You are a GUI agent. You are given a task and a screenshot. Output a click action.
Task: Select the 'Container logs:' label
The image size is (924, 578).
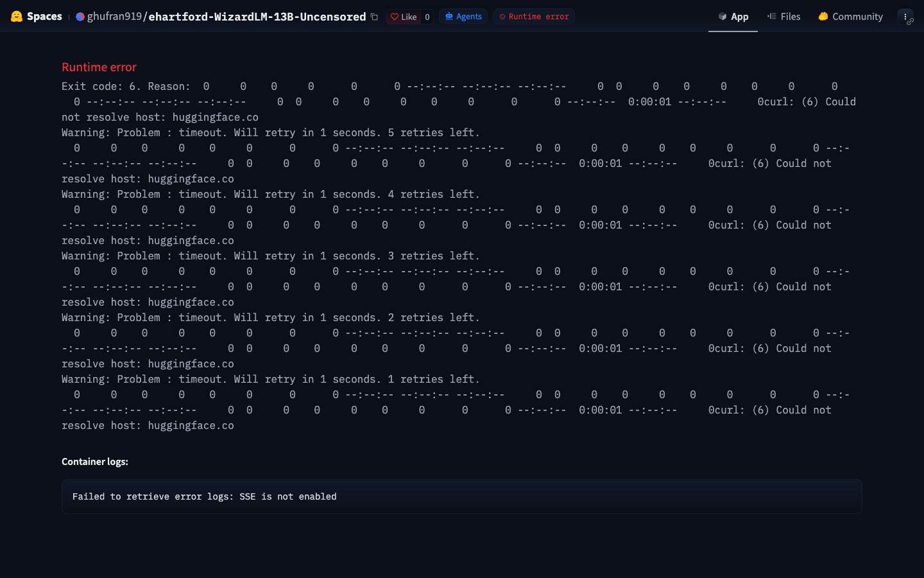click(95, 461)
